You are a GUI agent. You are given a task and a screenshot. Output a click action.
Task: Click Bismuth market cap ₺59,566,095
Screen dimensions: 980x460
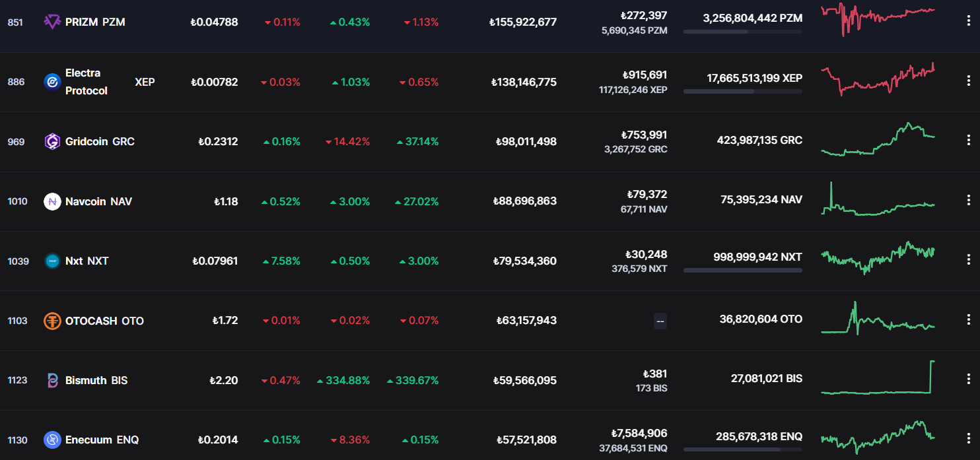tap(524, 380)
